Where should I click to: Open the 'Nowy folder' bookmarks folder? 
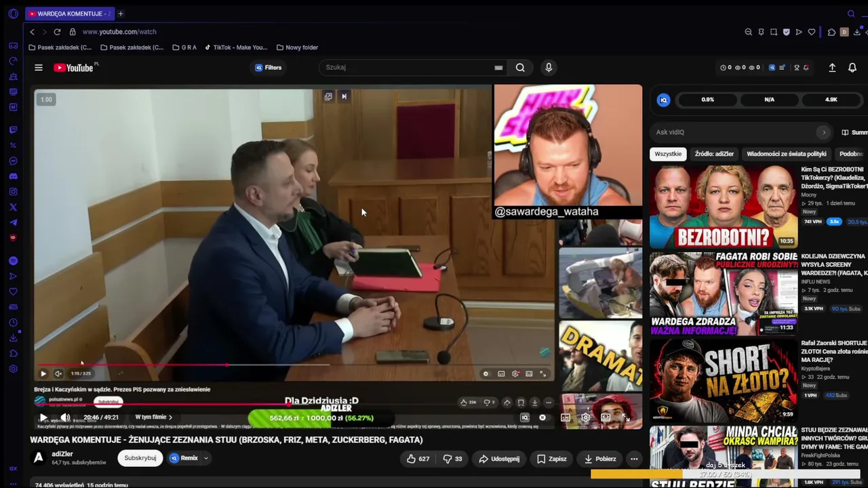[x=297, y=47]
